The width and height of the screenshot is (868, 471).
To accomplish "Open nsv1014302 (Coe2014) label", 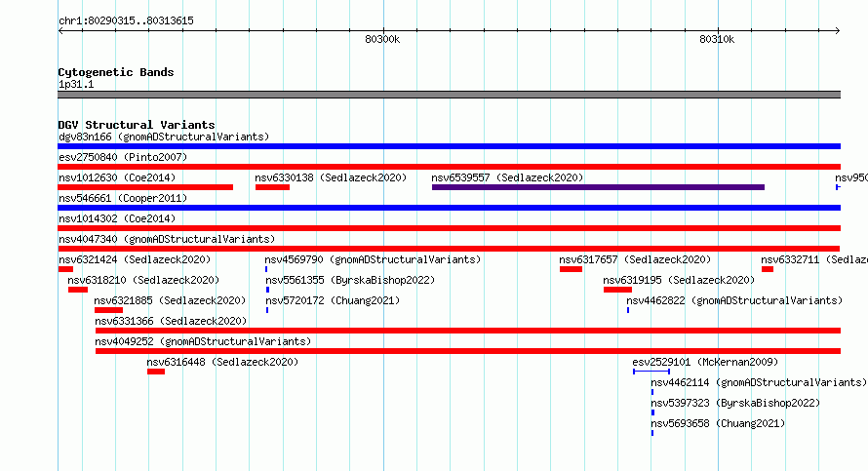I will (x=117, y=218).
